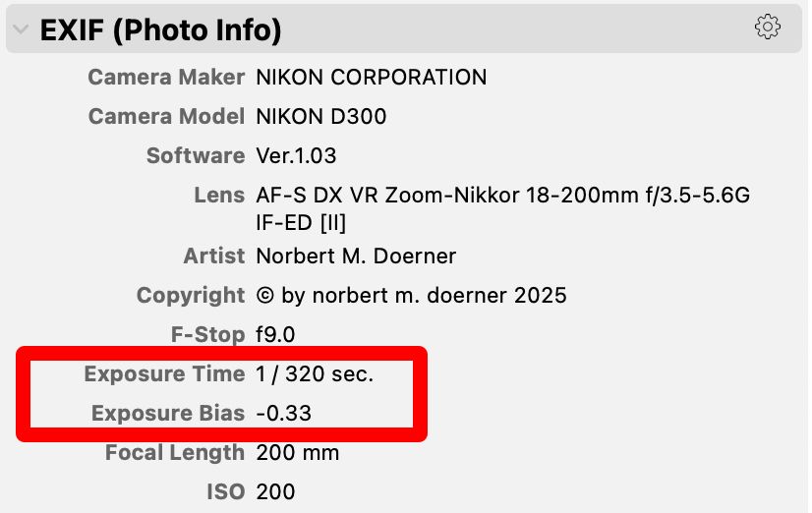
Task: Click the Copyright value text
Action: point(411,296)
